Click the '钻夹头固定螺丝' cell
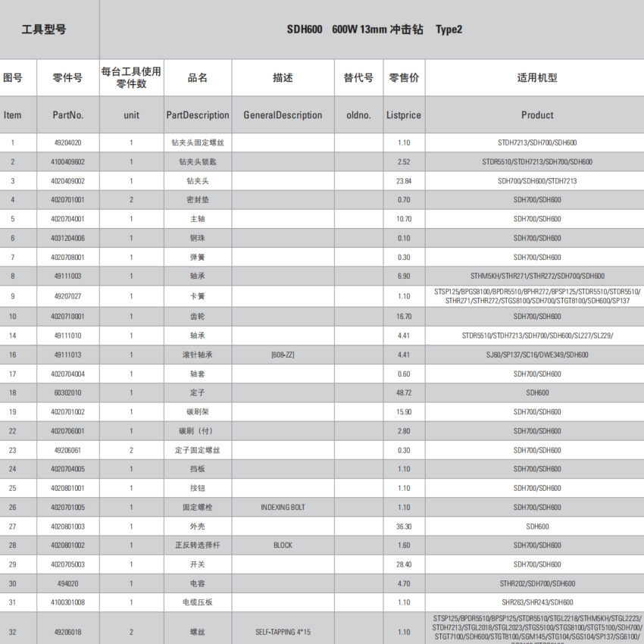Image resolution: width=644 pixels, height=644 pixels. pyautogui.click(x=198, y=143)
